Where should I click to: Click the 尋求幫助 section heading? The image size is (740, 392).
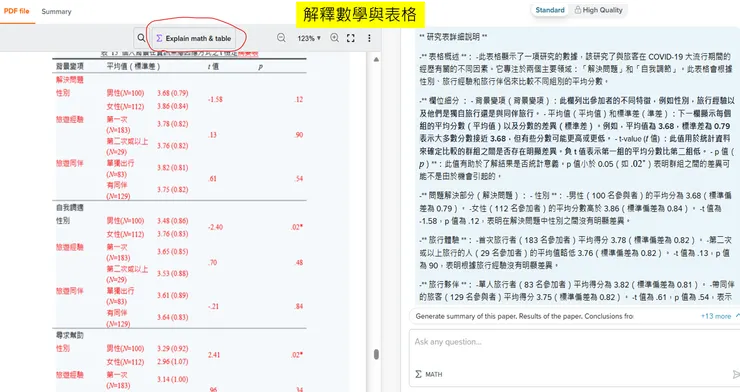click(69, 335)
